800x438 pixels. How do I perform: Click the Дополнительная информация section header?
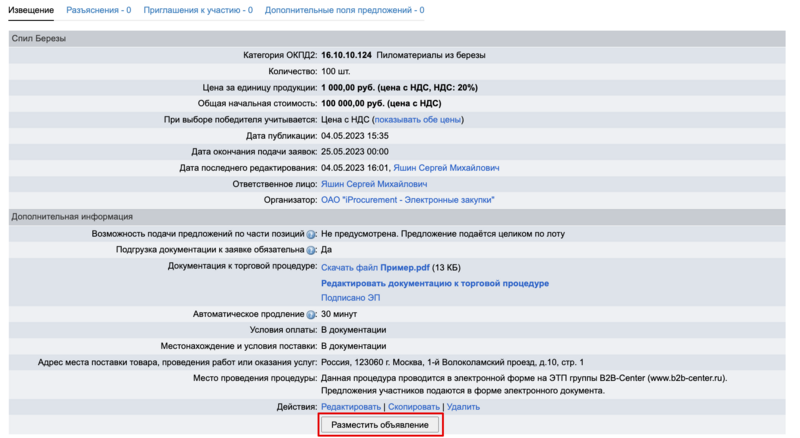(72, 216)
